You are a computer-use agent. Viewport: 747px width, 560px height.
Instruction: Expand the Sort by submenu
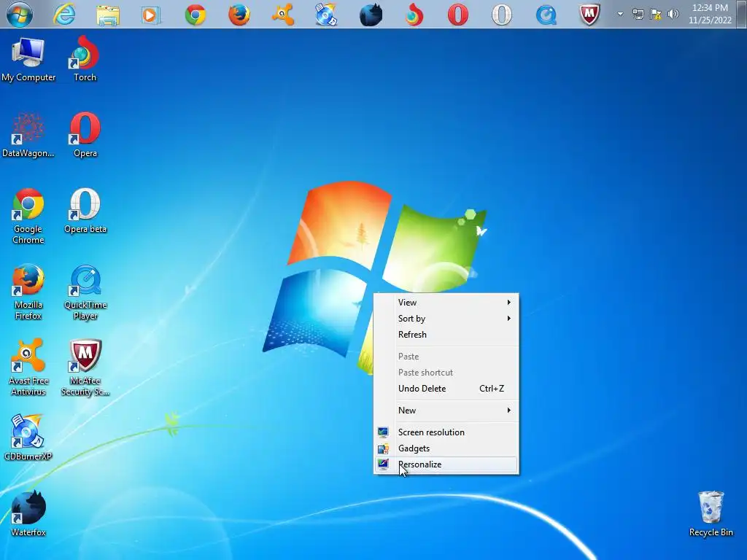click(x=446, y=319)
